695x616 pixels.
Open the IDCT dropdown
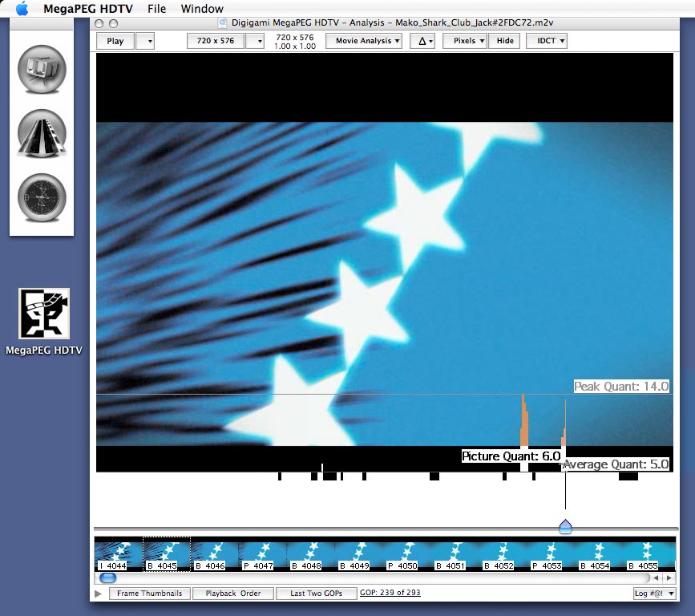coord(547,41)
